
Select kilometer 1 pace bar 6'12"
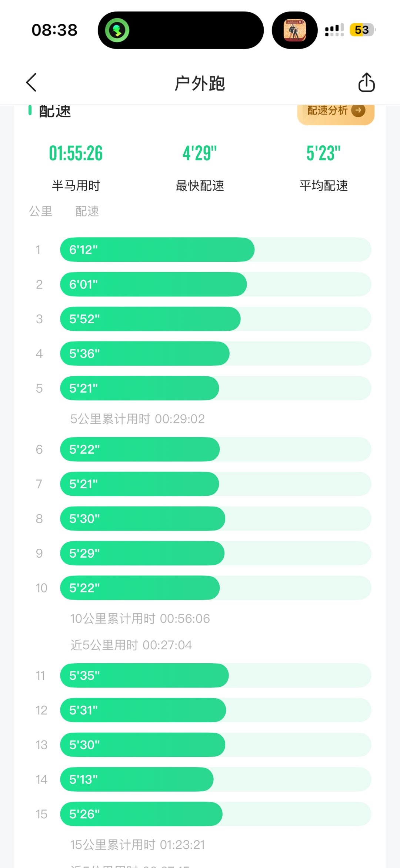(157, 250)
